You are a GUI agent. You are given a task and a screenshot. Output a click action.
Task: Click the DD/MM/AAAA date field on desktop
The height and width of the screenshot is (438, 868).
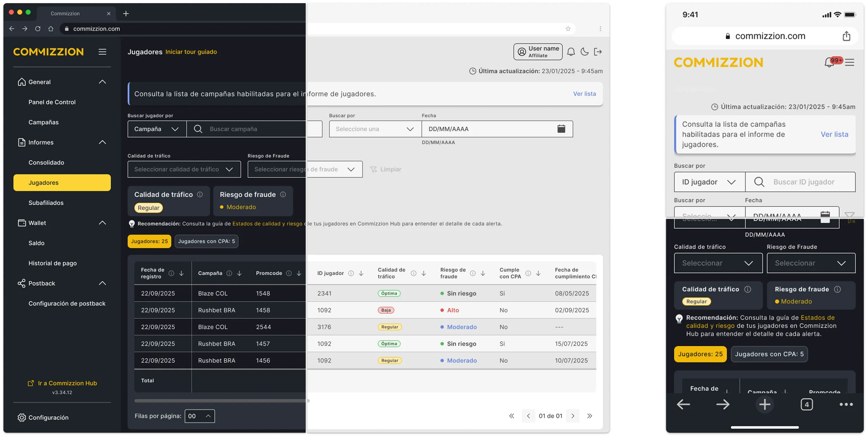click(x=497, y=129)
